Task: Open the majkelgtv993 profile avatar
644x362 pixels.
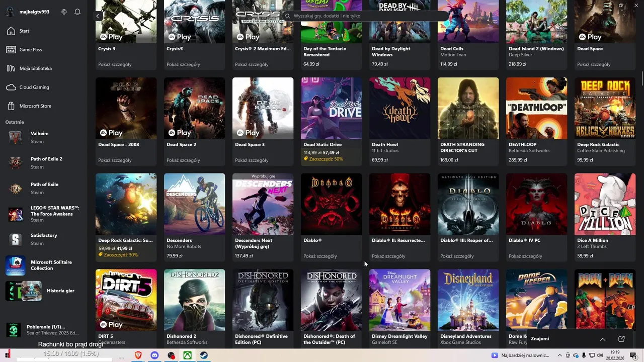Action: point(11,12)
